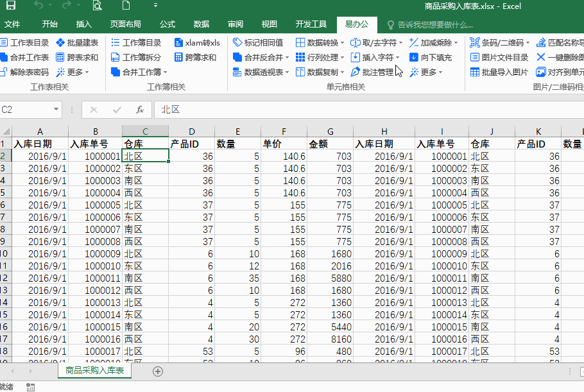Click the xlam转xls tool

click(x=198, y=43)
